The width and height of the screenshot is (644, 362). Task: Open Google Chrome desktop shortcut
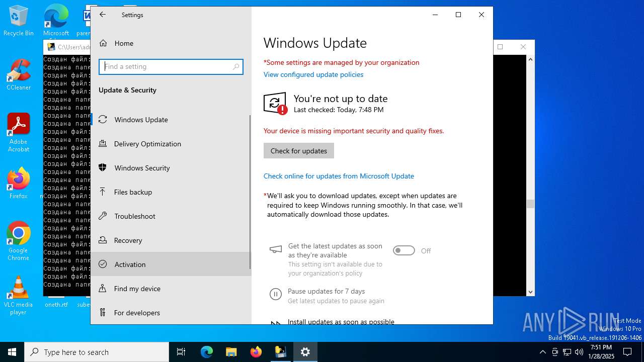[19, 241]
